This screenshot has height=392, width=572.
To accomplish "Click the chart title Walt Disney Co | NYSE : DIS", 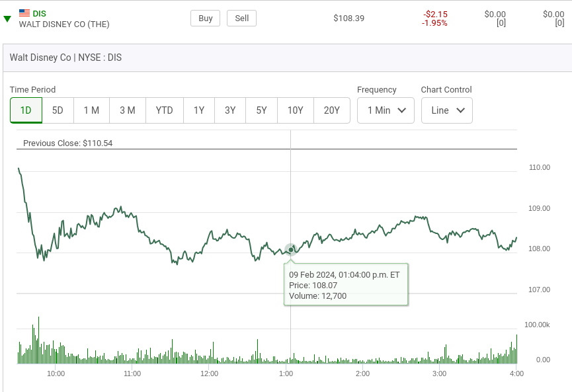I will 65,58.
